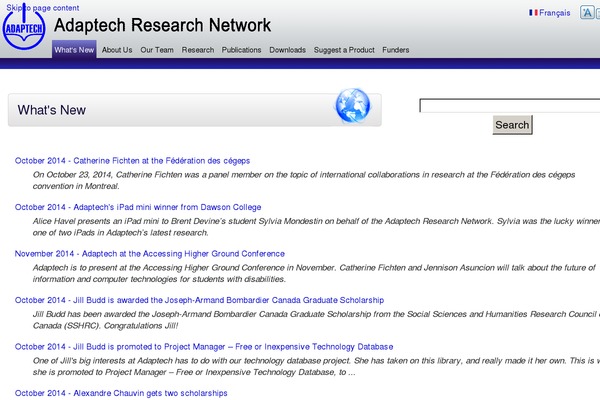Click the text size 'A' icon

click(587, 12)
